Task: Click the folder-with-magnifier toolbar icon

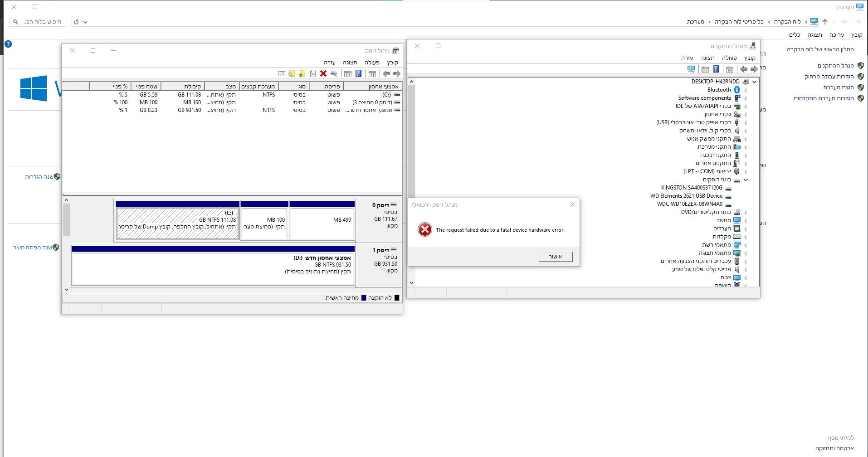Action: point(292,73)
